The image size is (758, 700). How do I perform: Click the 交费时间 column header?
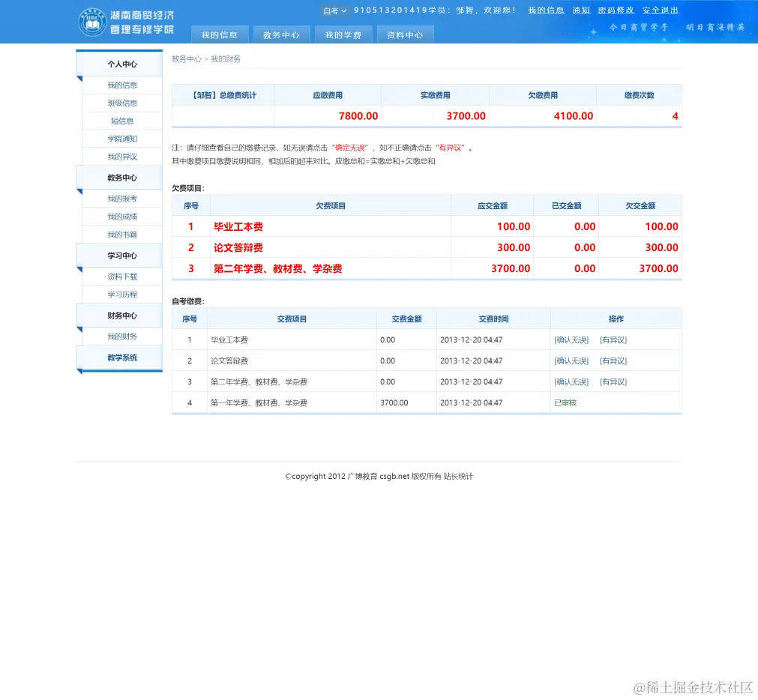point(493,319)
